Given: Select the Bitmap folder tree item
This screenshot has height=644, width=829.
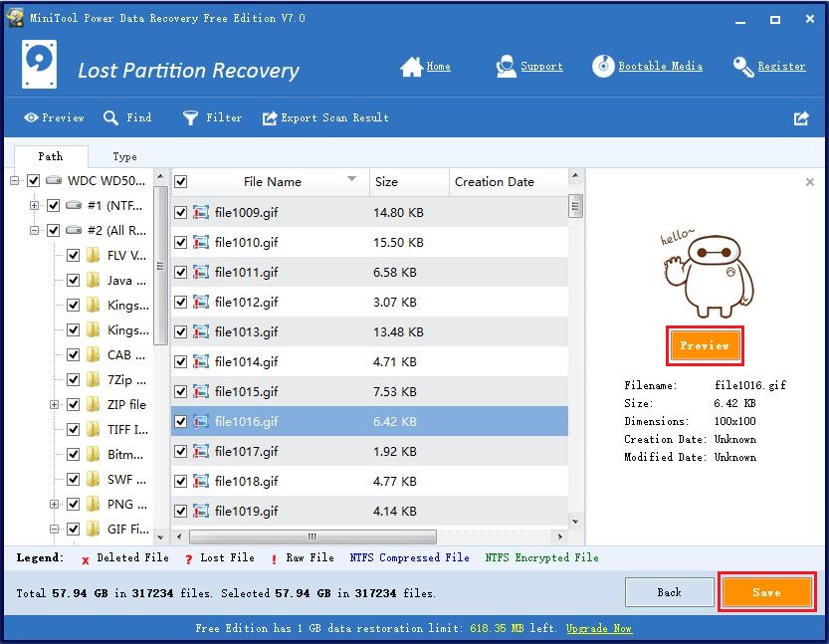Looking at the screenshot, I should click(x=124, y=454).
